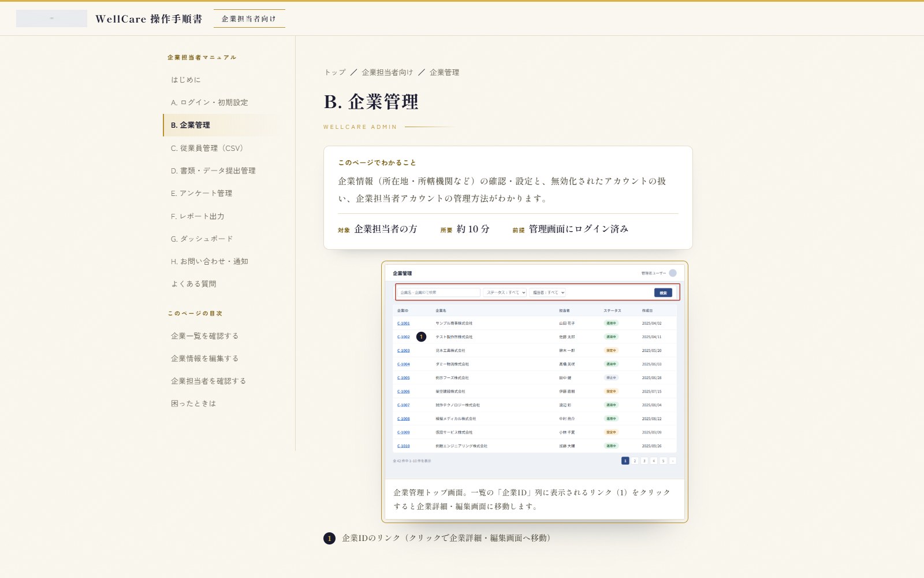The image size is (924, 578).
Task: Open company link C-1005
Action: tap(404, 378)
